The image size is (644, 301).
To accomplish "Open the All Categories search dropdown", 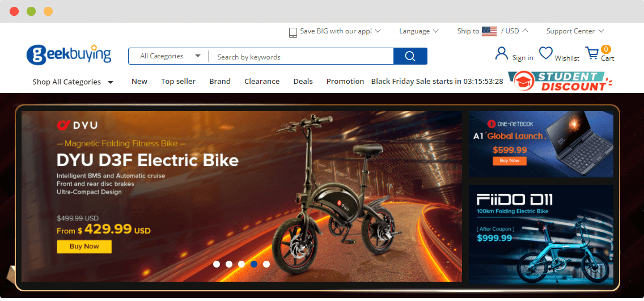I will 171,56.
